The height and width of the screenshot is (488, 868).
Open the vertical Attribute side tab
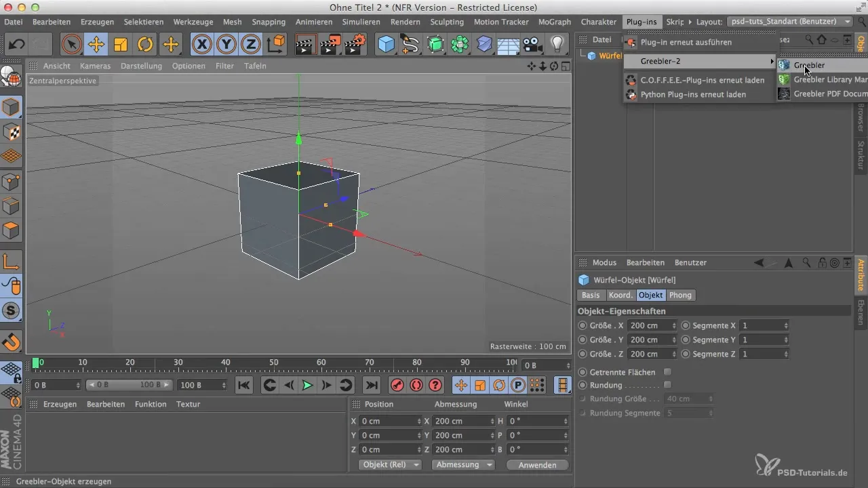point(861,274)
